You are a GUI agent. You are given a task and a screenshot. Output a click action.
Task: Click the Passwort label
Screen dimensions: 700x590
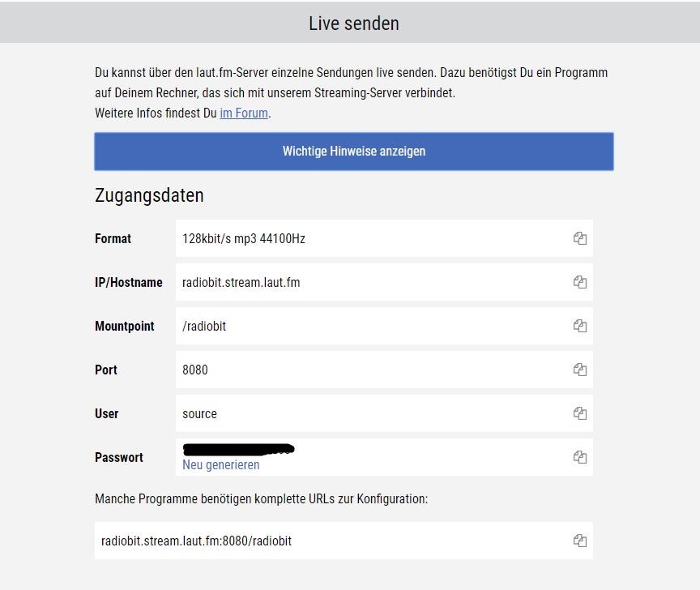[x=119, y=457]
